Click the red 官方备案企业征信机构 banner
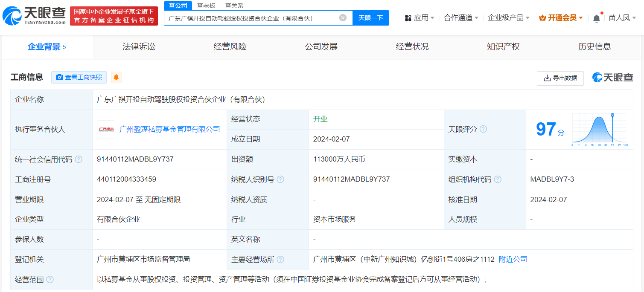The width and height of the screenshot is (644, 292). click(x=114, y=16)
